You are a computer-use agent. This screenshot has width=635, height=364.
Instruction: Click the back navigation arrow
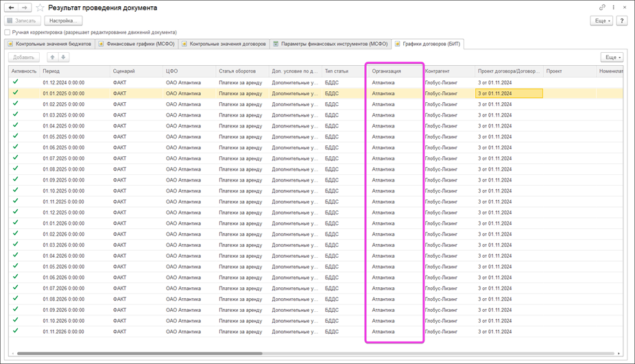click(x=12, y=8)
